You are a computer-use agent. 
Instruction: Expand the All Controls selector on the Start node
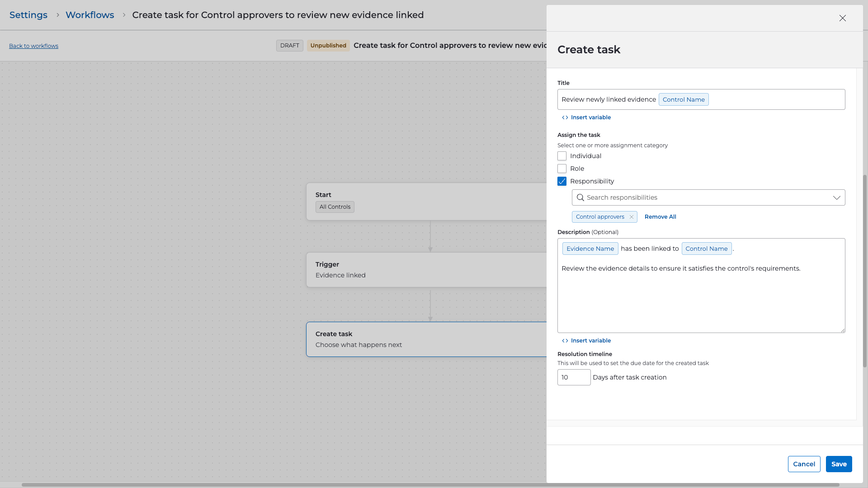click(x=335, y=206)
